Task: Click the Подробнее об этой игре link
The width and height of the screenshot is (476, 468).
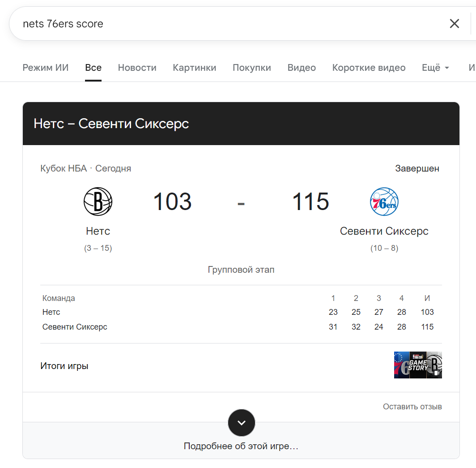Action: click(241, 447)
